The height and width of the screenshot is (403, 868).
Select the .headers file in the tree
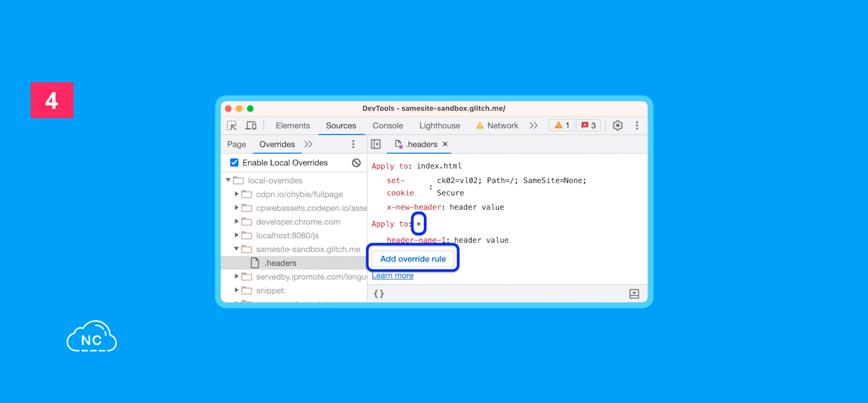coord(280,263)
